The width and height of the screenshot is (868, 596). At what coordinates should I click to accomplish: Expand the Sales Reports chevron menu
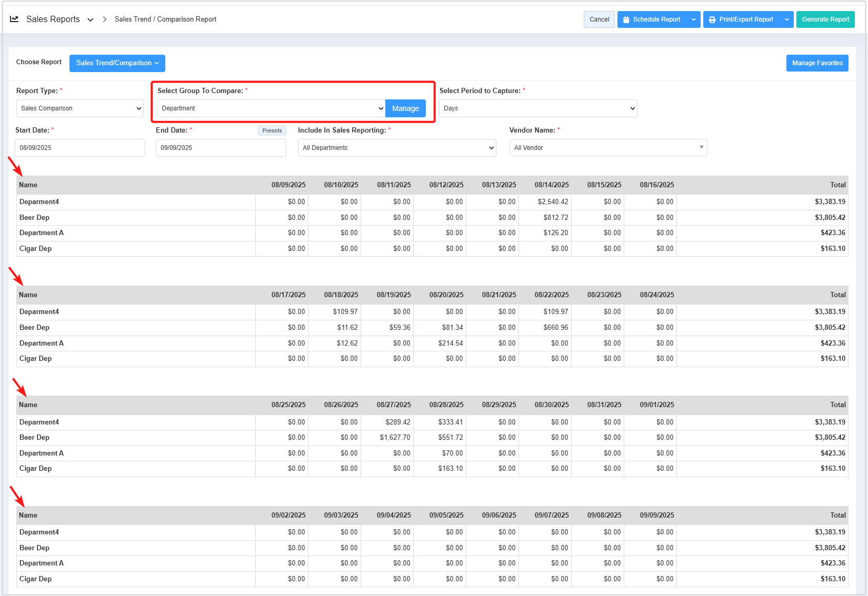point(91,20)
